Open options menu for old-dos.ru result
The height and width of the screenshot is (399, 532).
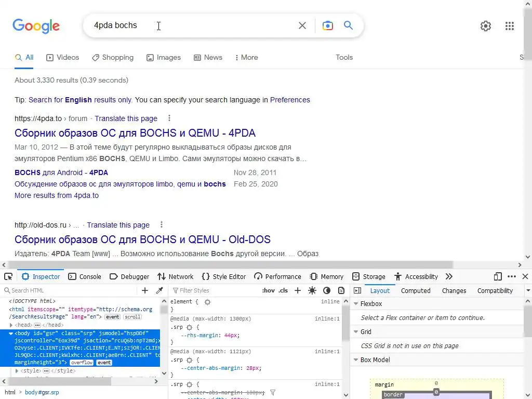tap(162, 224)
